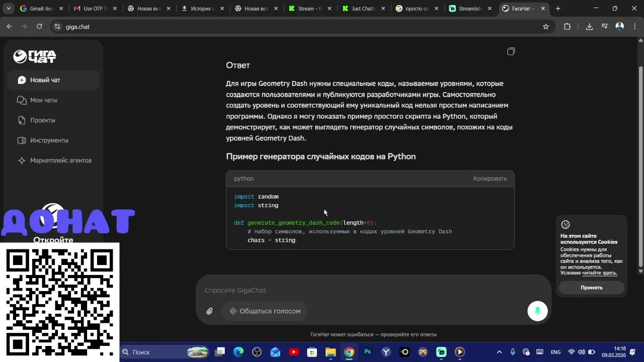Screen dimensions: 644x362
Task: Click the giga.chat address bar
Action: pos(302,27)
